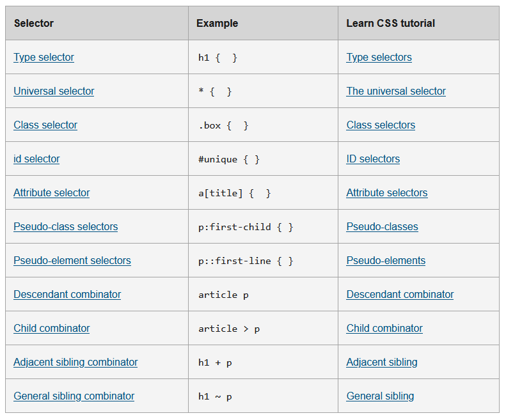Open Pseudo-element selectors link

72,261
